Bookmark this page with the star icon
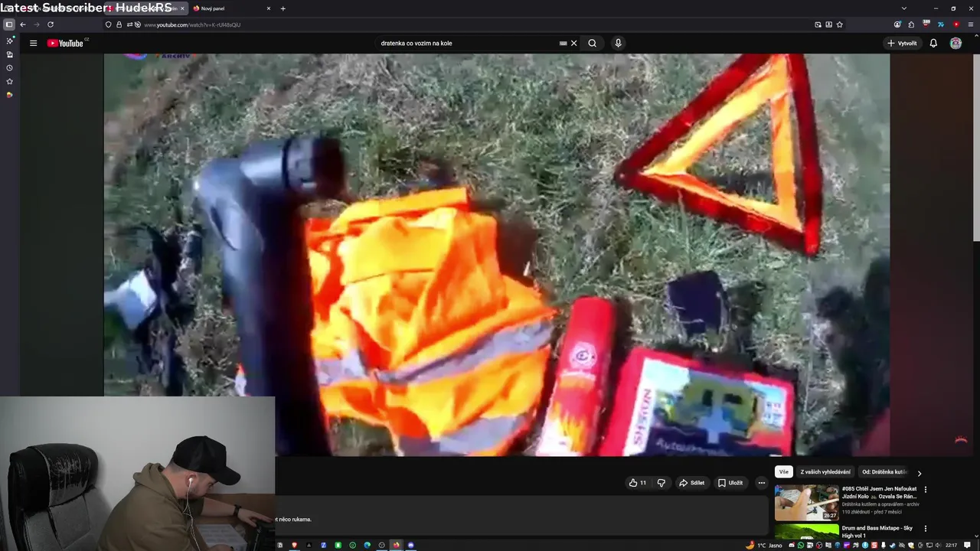The image size is (980, 551). click(x=840, y=24)
